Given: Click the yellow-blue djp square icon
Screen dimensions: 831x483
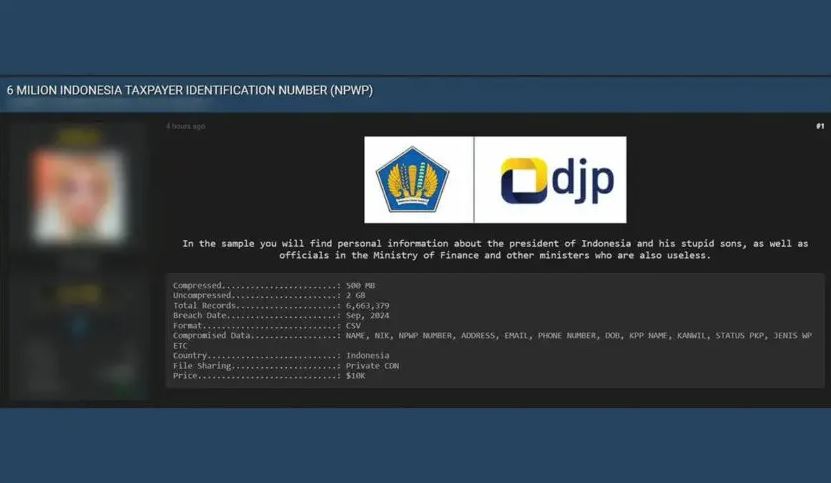Looking at the screenshot, I should pos(523,180).
